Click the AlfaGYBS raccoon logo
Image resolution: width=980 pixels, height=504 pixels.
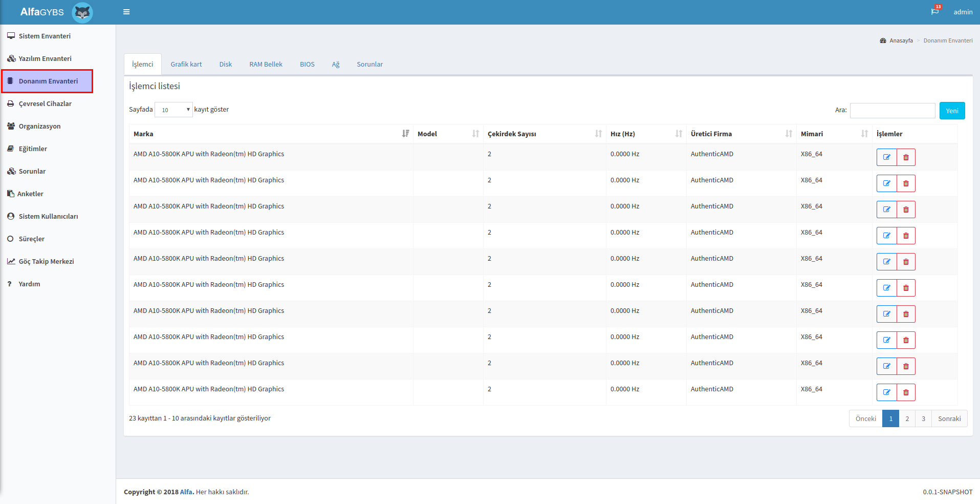tap(82, 12)
